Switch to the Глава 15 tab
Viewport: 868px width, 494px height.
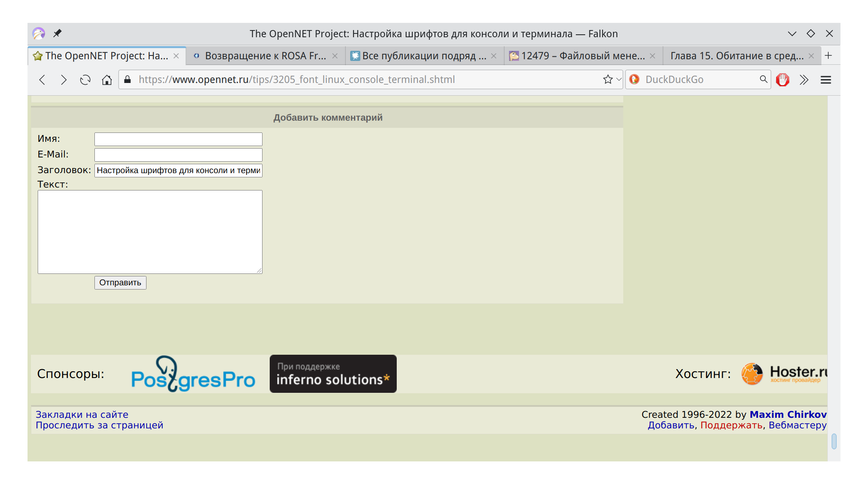737,56
